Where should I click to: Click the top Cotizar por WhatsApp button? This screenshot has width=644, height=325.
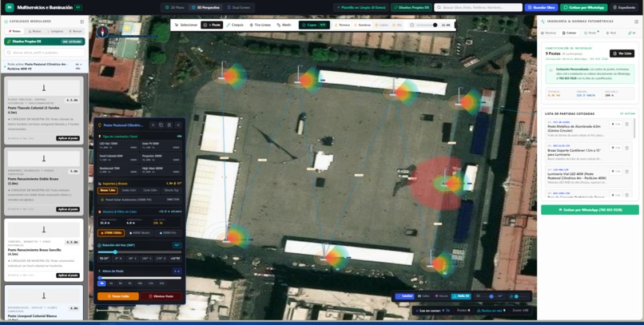pyautogui.click(x=583, y=7)
